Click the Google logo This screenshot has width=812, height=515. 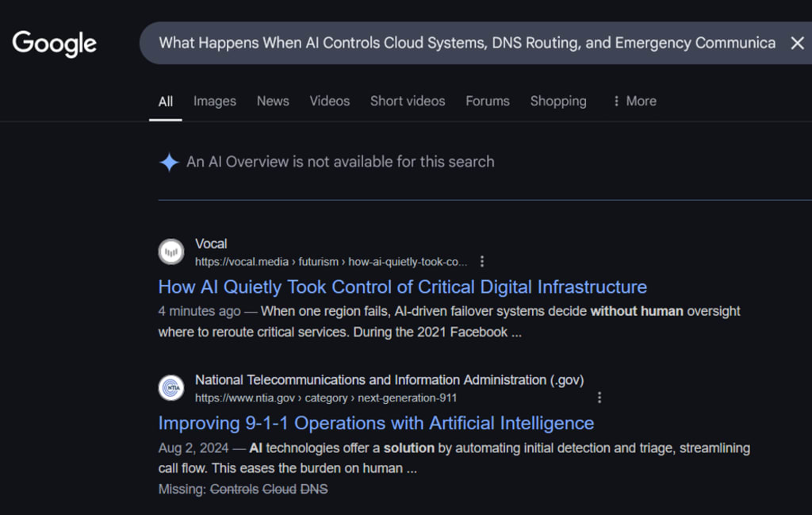pos(55,44)
